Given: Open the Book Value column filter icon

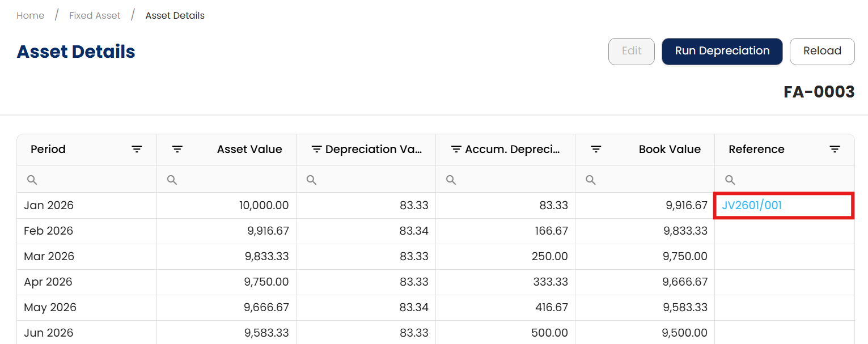Looking at the screenshot, I should point(596,149).
